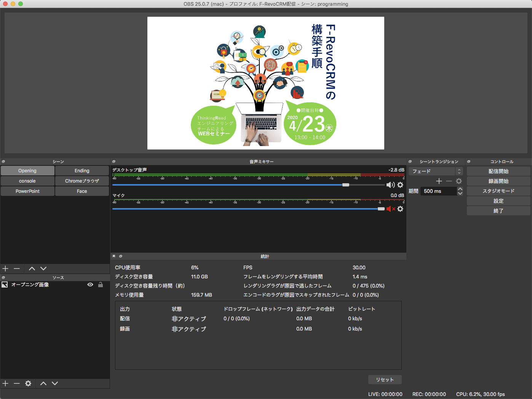Open source properties gear in Sources panel

click(x=28, y=383)
